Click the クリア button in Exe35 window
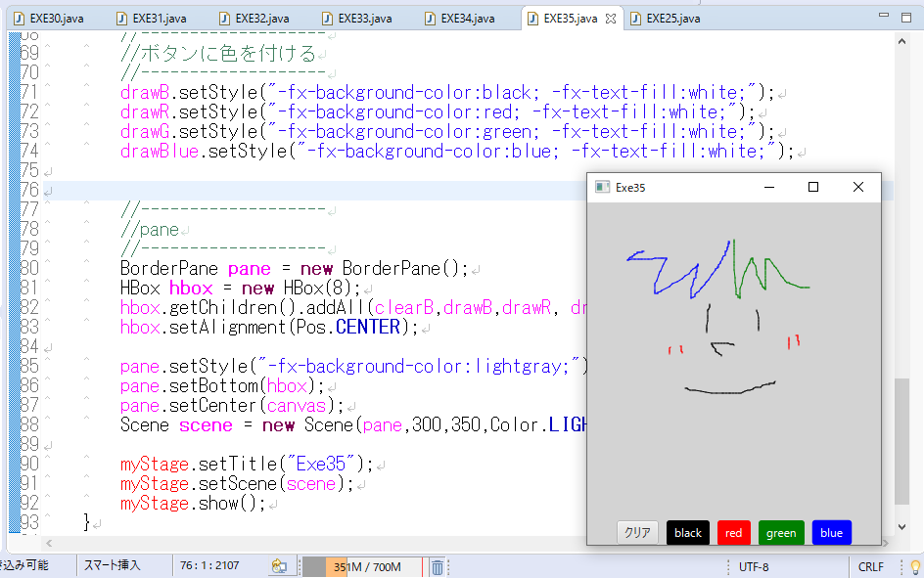This screenshot has height=578, width=924. pos(637,533)
